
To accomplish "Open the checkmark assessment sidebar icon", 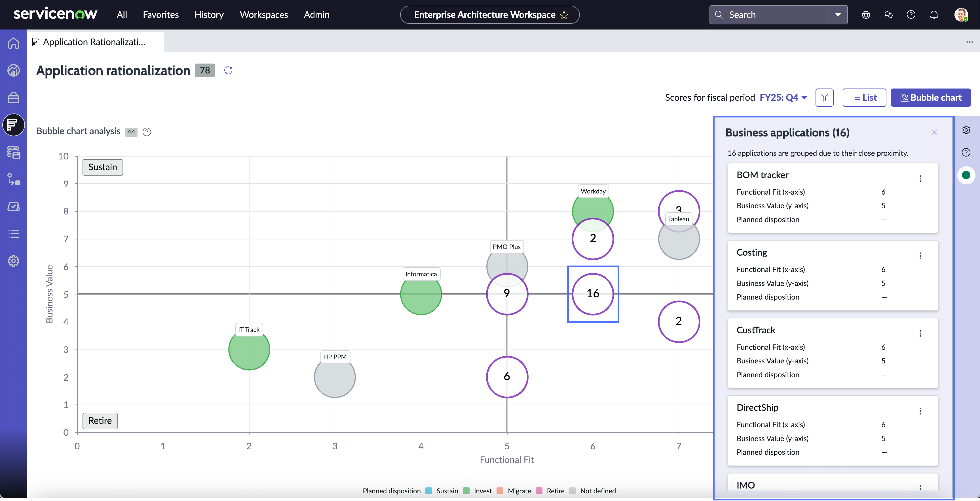I will pyautogui.click(x=14, y=207).
